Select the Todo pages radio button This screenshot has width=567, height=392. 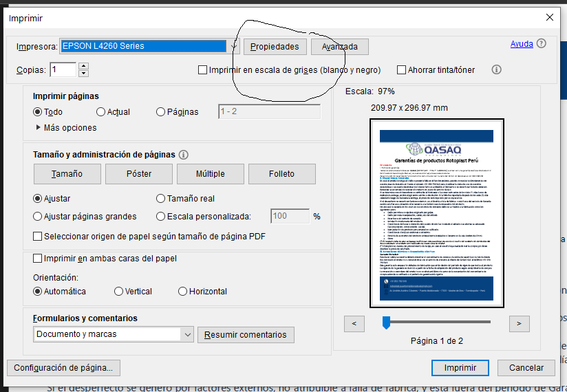[37, 112]
